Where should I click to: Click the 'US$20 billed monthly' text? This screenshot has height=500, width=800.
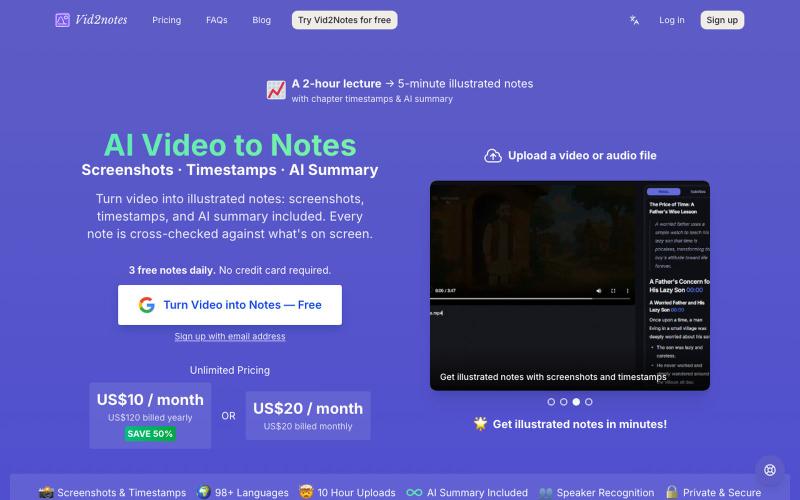point(308,426)
